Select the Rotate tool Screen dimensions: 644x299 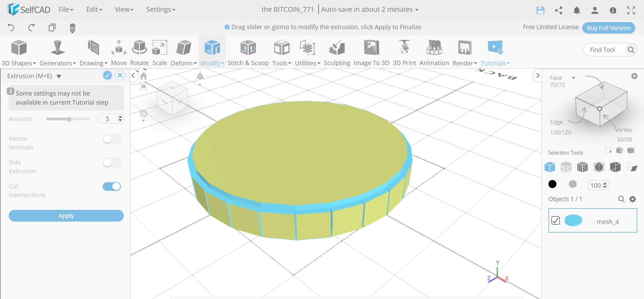click(x=139, y=53)
